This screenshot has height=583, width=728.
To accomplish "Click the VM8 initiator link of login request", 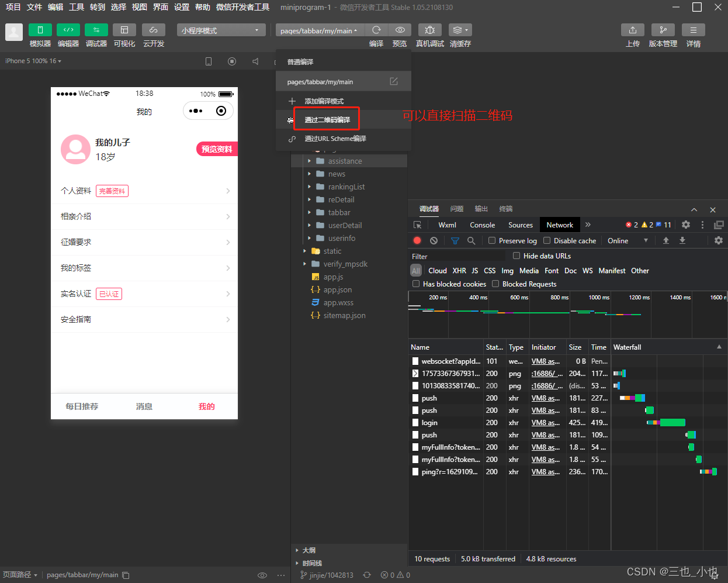I will pos(546,423).
